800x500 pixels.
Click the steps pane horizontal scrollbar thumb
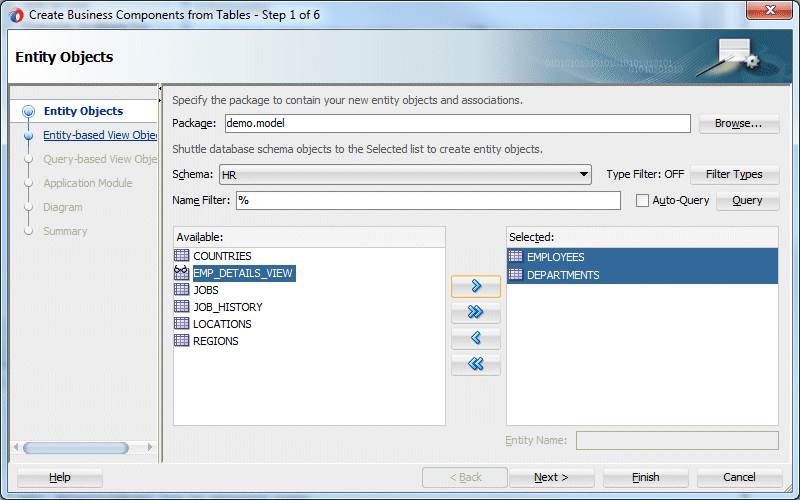coord(76,448)
